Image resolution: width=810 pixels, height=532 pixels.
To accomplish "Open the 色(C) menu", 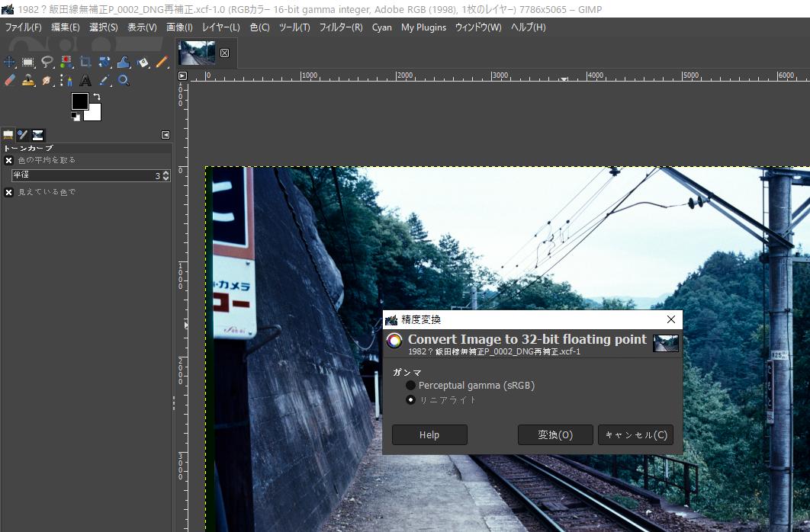I will 260,27.
